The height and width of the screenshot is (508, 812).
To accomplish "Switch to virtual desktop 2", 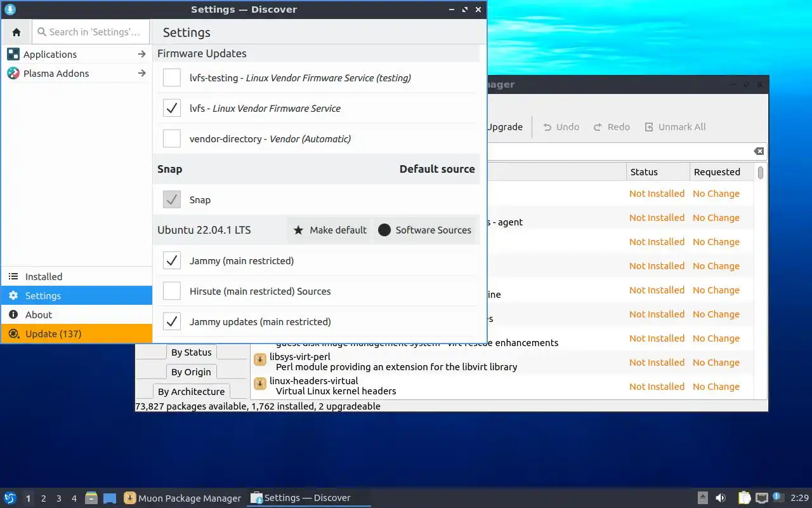I will (x=44, y=498).
